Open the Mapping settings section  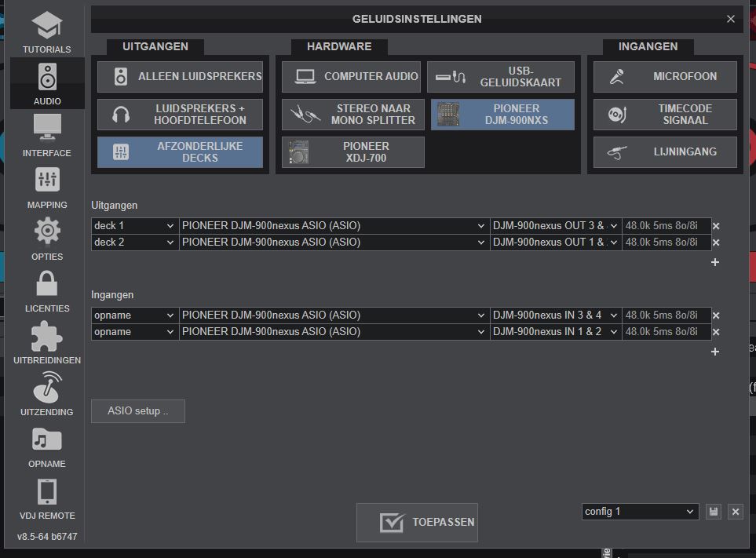pyautogui.click(x=47, y=187)
